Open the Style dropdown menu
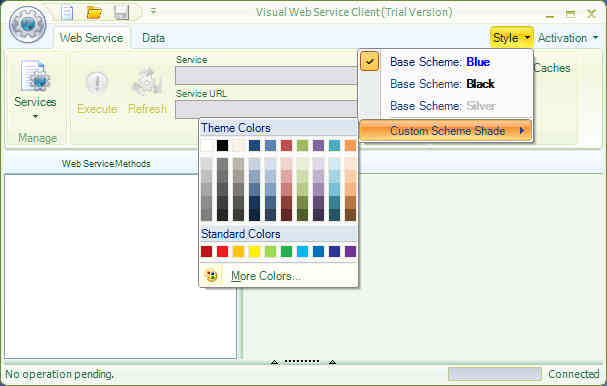This screenshot has height=386, width=607. click(x=511, y=38)
